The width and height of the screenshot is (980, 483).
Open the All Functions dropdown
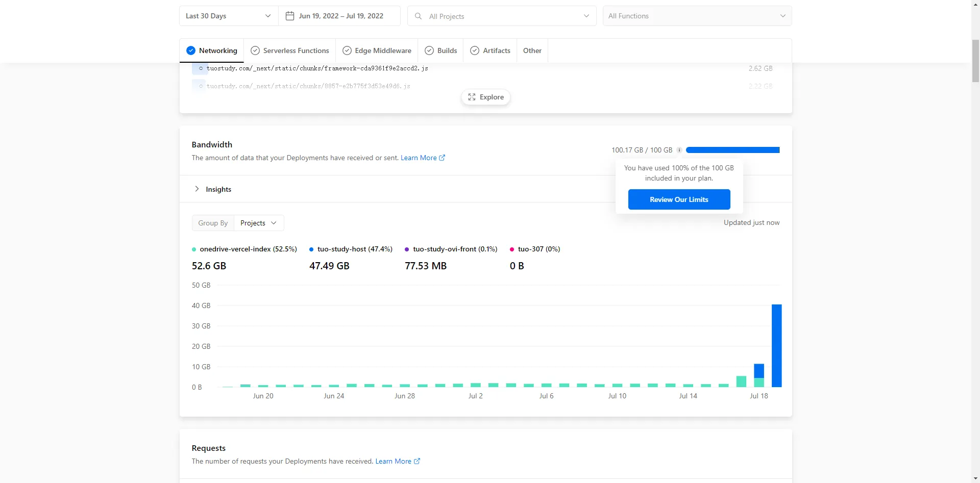(x=697, y=16)
